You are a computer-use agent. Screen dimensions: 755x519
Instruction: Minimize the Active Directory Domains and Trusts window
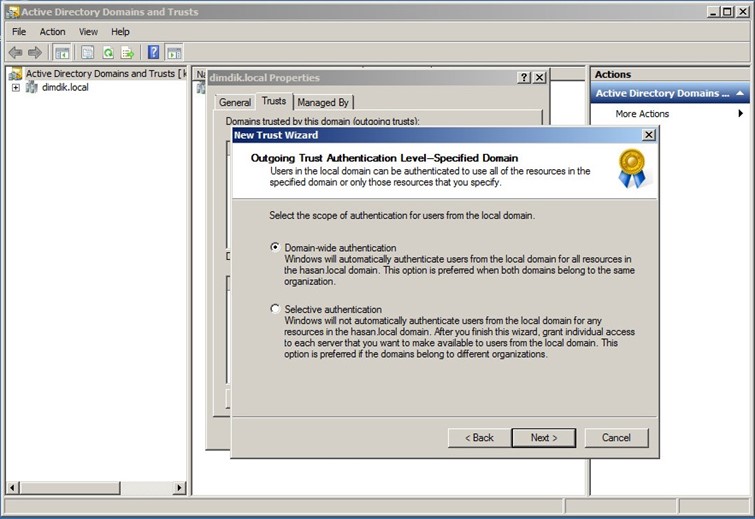click(714, 12)
